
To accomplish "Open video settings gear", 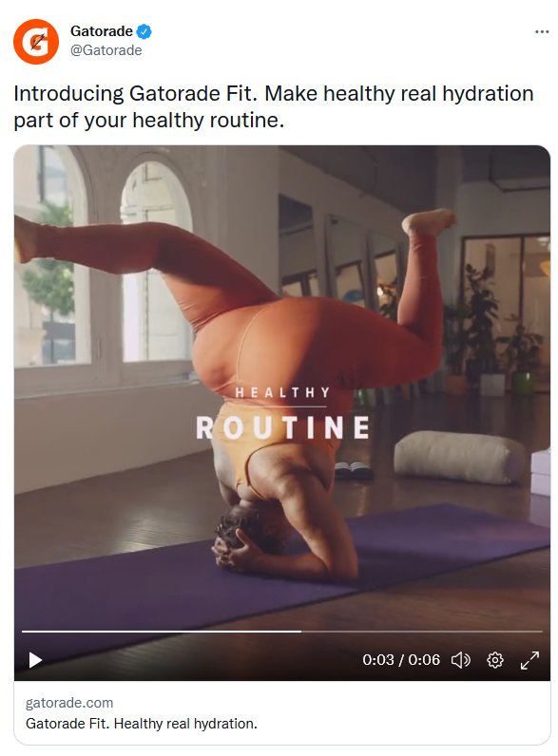I will (x=494, y=659).
